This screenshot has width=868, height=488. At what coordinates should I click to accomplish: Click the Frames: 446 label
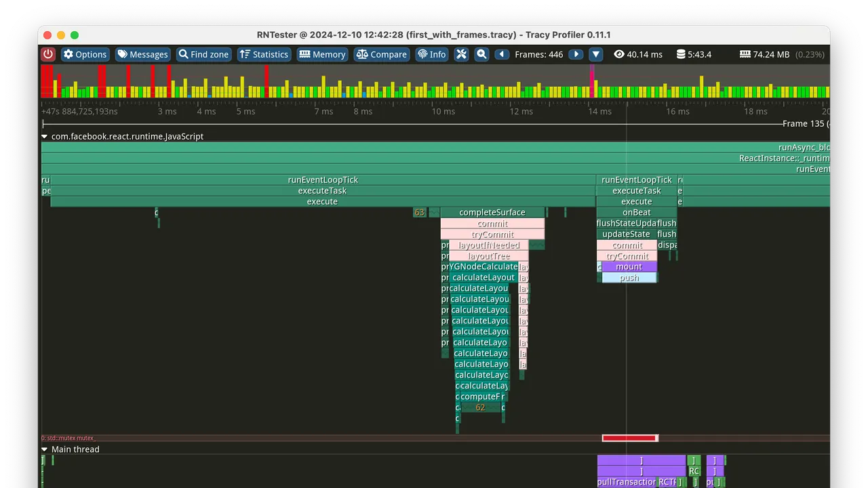pyautogui.click(x=538, y=54)
